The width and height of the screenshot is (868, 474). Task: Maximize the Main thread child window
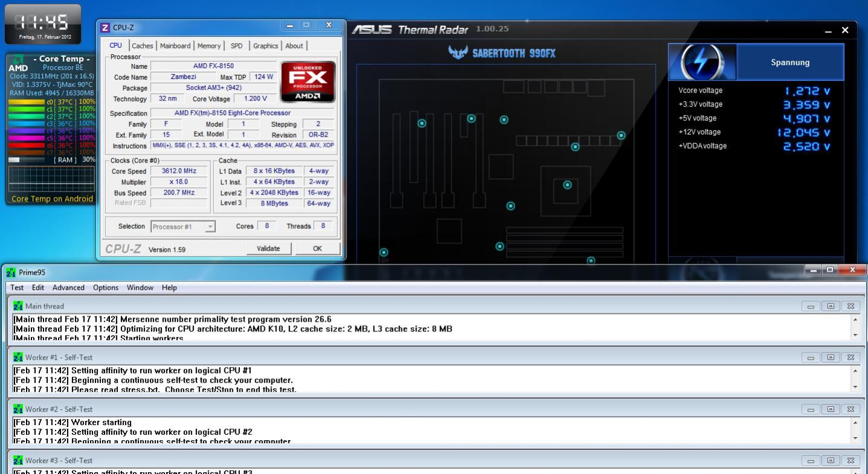pyautogui.click(x=831, y=306)
